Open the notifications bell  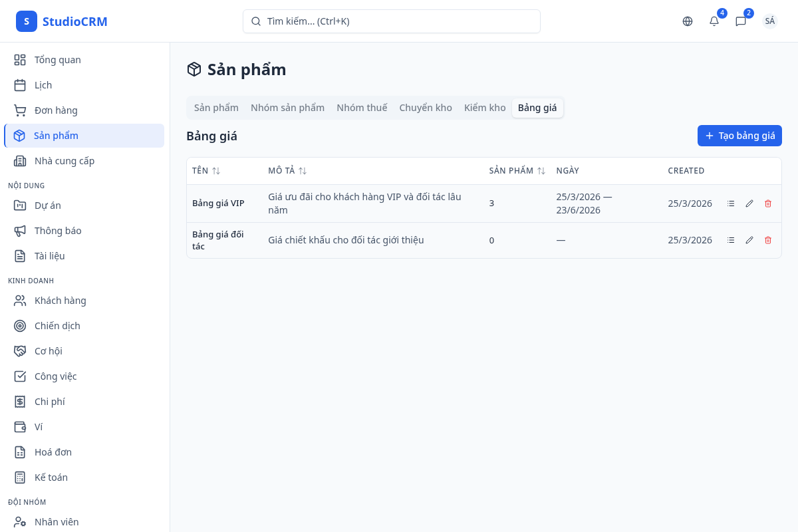pyautogui.click(x=714, y=21)
